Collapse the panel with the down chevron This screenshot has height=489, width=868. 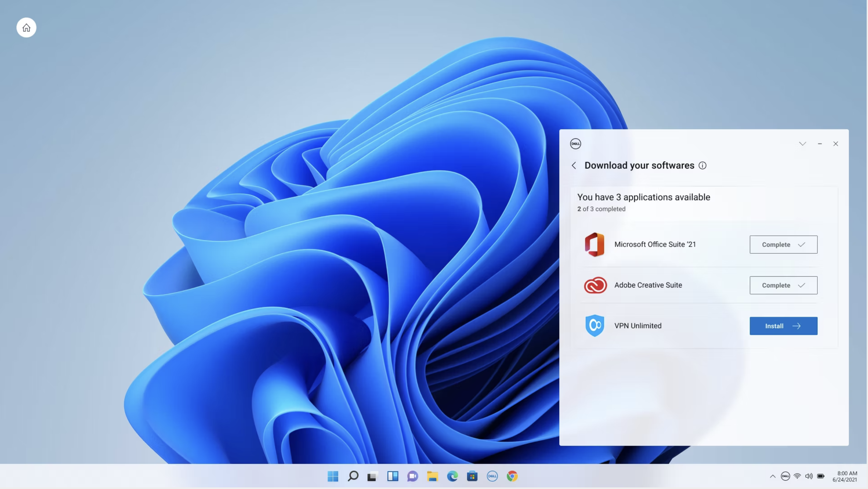pos(802,144)
